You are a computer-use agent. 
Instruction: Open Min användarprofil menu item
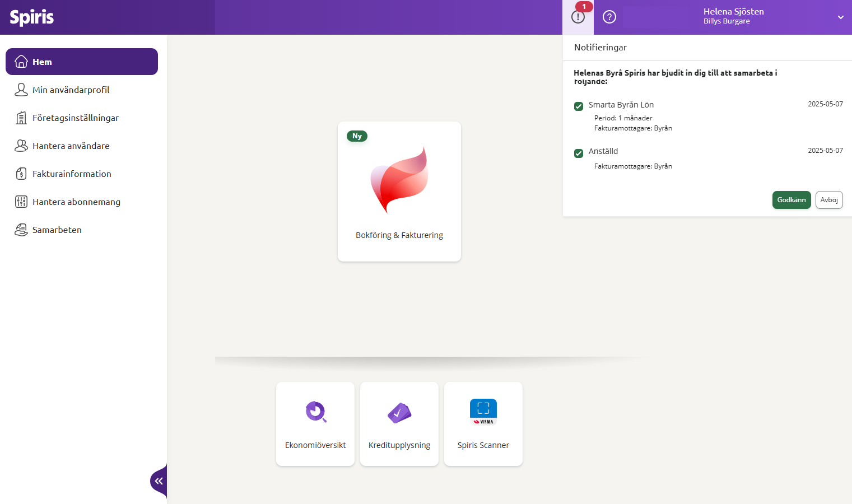[71, 90]
